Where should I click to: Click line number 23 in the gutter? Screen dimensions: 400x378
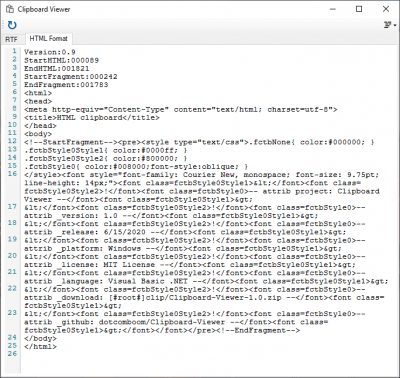pyautogui.click(x=12, y=313)
